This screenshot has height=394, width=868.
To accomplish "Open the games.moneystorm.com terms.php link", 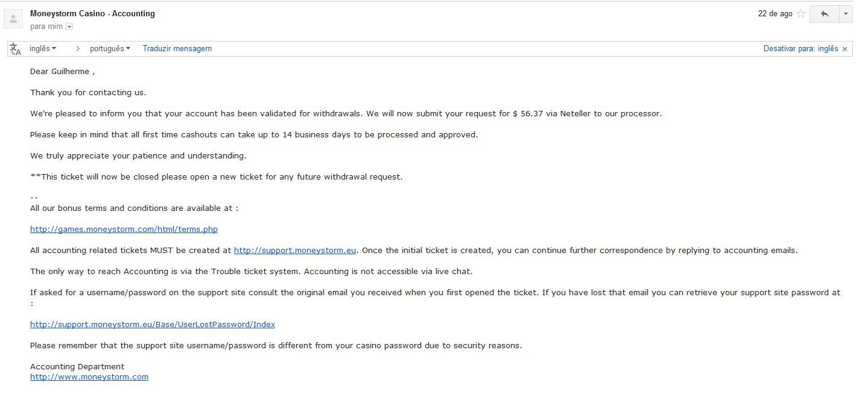I will click(124, 230).
